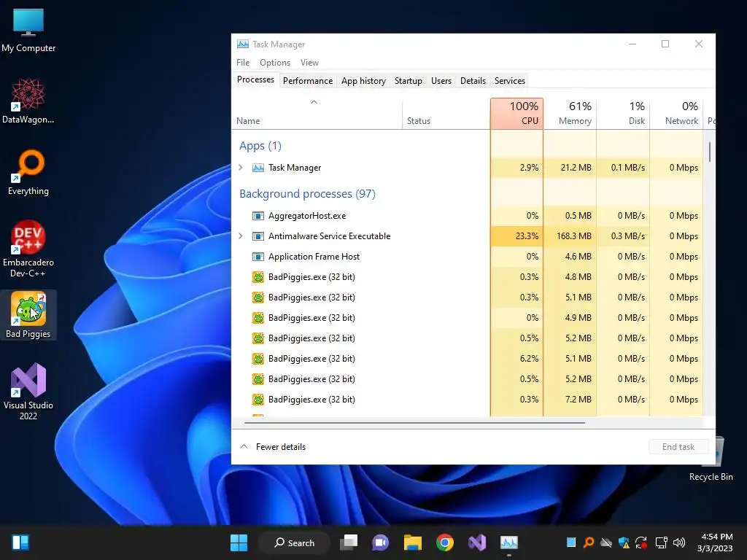747x560 pixels.
Task: Click the AggregatorHost.exe process icon
Action: (258, 216)
